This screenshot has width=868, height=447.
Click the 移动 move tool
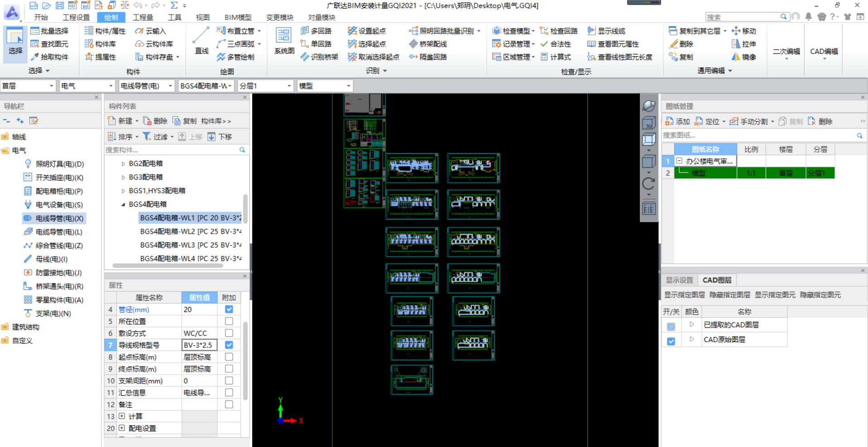744,31
